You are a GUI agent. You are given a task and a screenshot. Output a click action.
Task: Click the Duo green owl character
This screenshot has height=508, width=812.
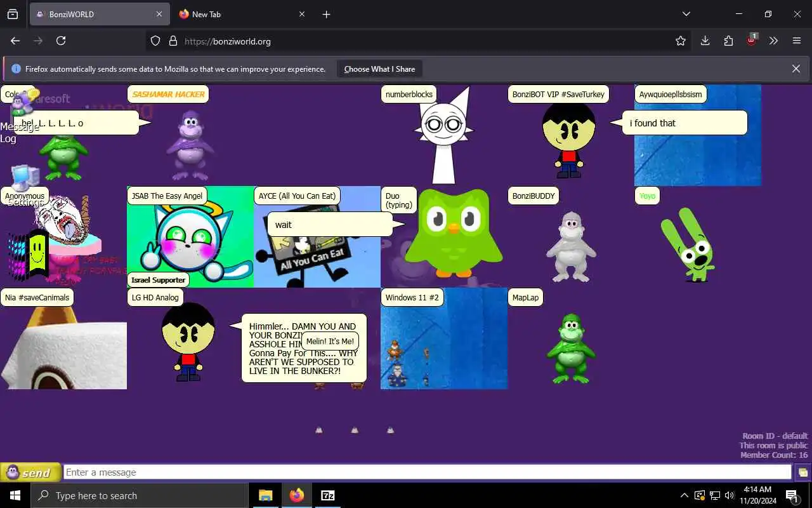[x=454, y=233]
